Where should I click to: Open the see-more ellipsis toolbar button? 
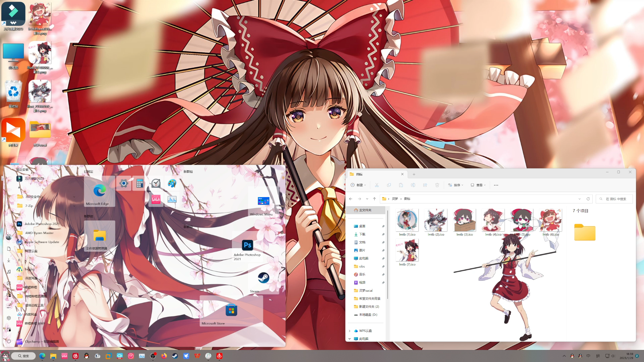click(x=496, y=185)
